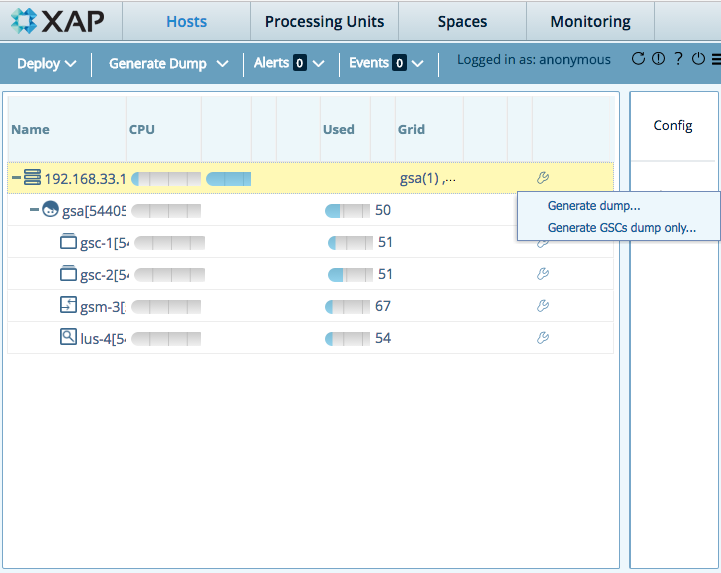Screen dimensions: 721x573
Task: Click memory used bar of gsm-3 showing 67
Action: coord(347,307)
